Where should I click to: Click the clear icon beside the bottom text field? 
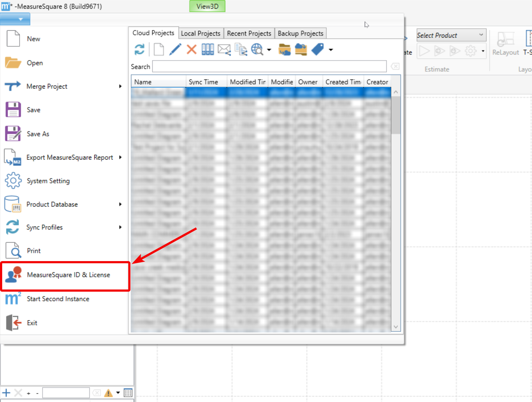coord(97,393)
